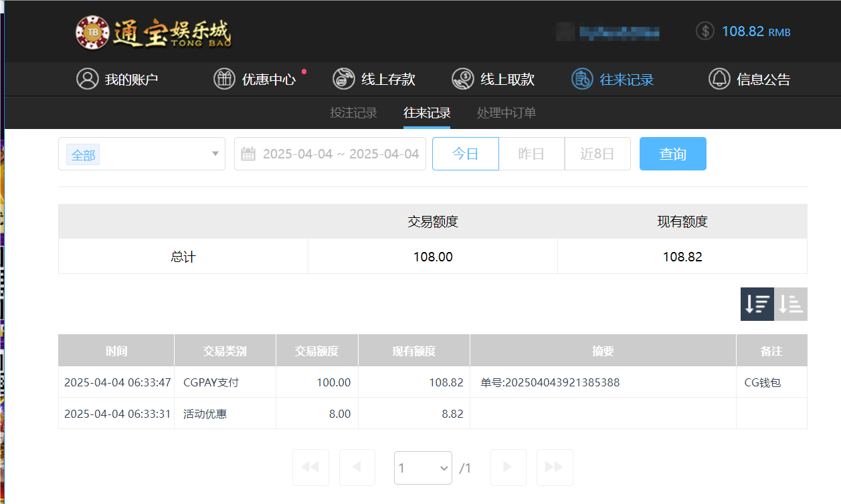This screenshot has width=841, height=504.
Task: Open the page number selector
Action: pos(423,467)
